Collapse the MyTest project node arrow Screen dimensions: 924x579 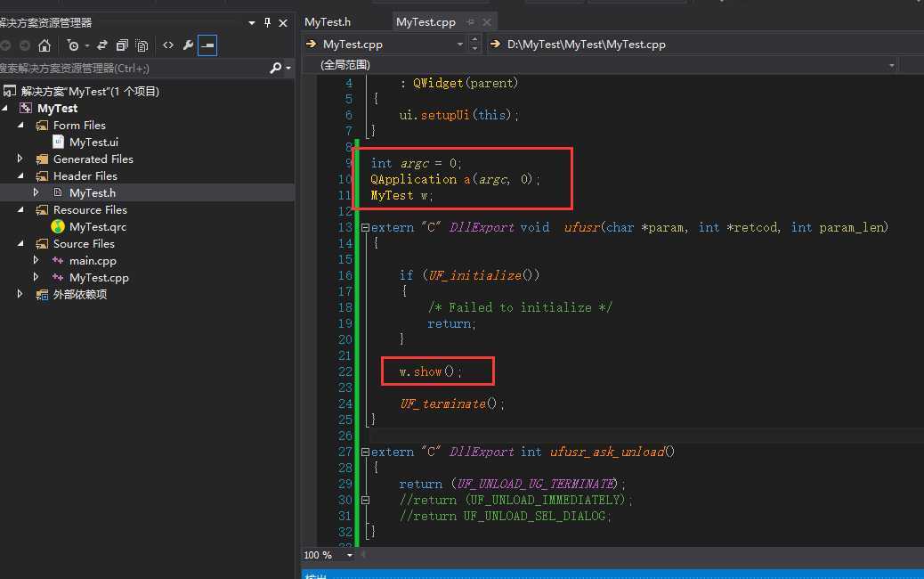(6, 108)
